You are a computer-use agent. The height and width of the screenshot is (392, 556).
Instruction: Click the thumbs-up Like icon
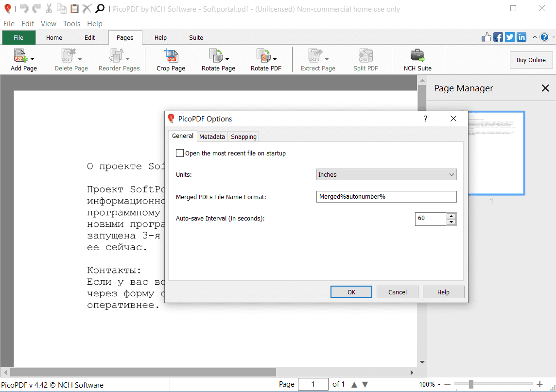pyautogui.click(x=486, y=37)
